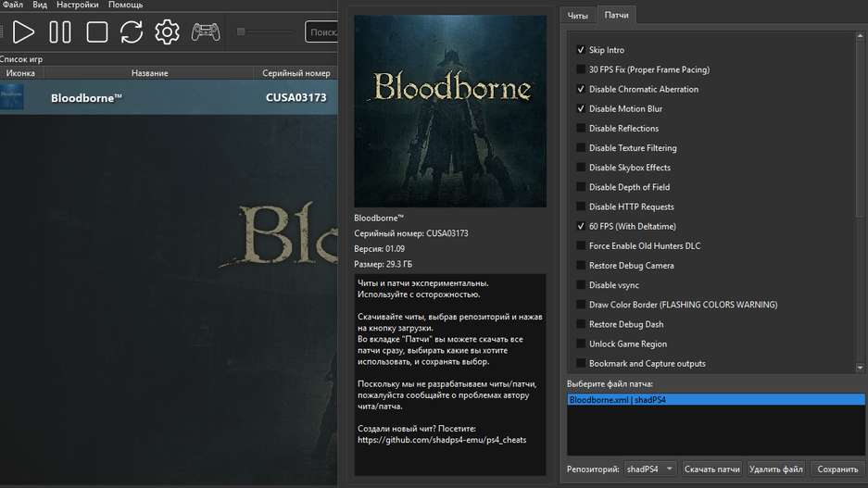
Task: Click the Удалить файл button
Action: 775,469
